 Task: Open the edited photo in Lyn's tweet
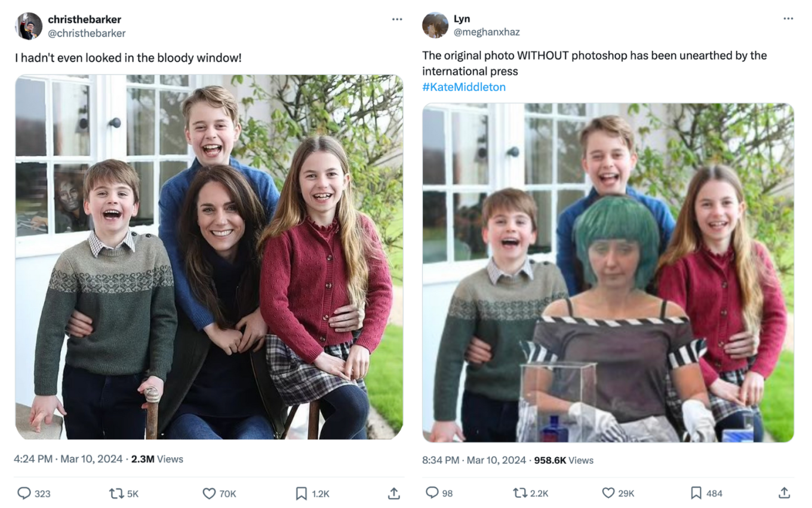tap(608, 273)
